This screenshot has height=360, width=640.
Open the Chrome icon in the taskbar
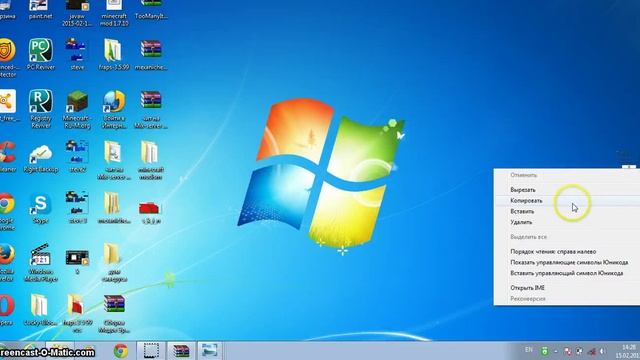pos(120,351)
